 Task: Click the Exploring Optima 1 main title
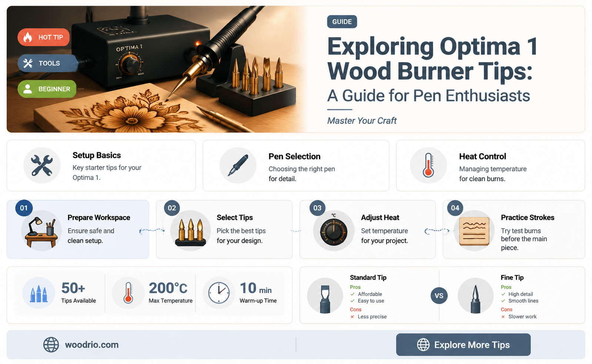pyautogui.click(x=432, y=58)
